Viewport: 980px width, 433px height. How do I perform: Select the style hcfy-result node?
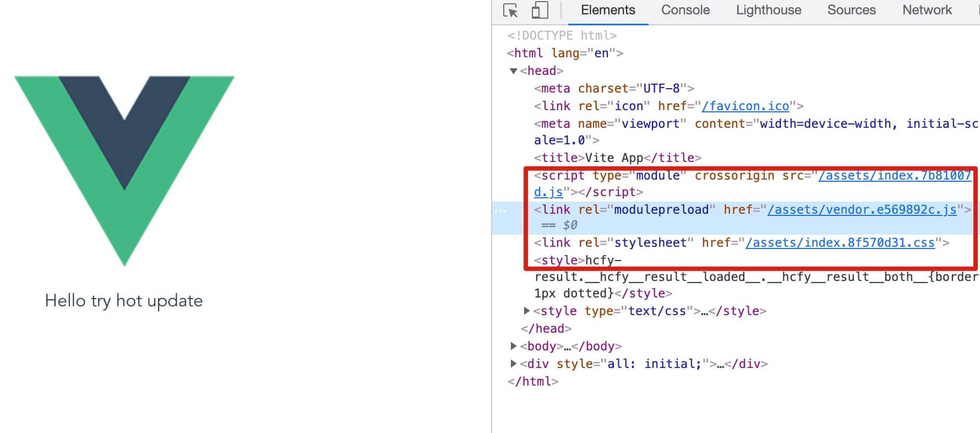pyautogui.click(x=755, y=277)
